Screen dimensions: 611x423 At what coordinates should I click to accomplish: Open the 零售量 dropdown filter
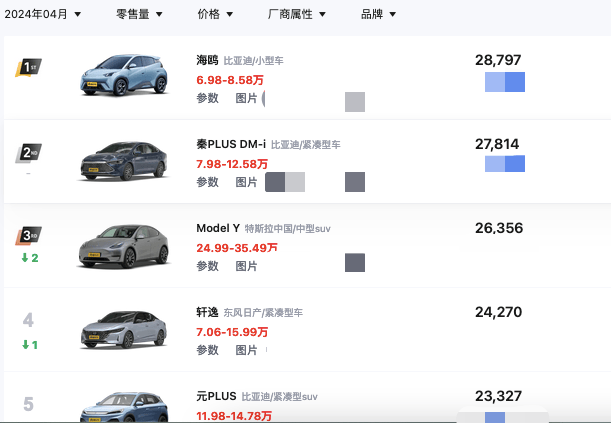tap(139, 14)
